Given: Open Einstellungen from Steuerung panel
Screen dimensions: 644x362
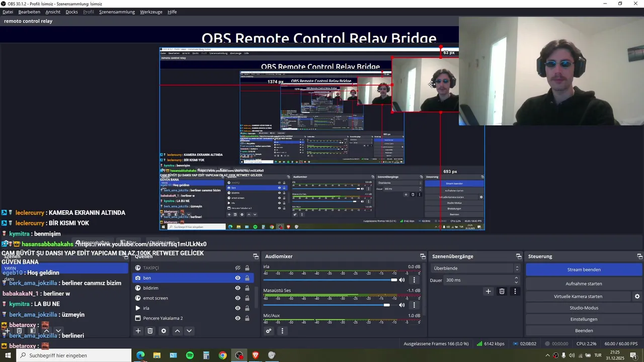Looking at the screenshot, I should [x=584, y=319].
